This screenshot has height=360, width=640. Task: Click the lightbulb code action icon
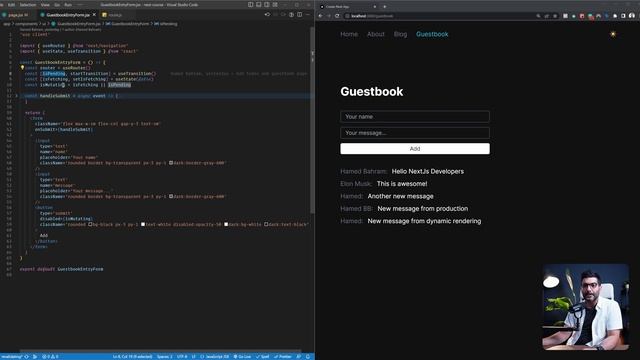pyautogui.click(x=22, y=68)
